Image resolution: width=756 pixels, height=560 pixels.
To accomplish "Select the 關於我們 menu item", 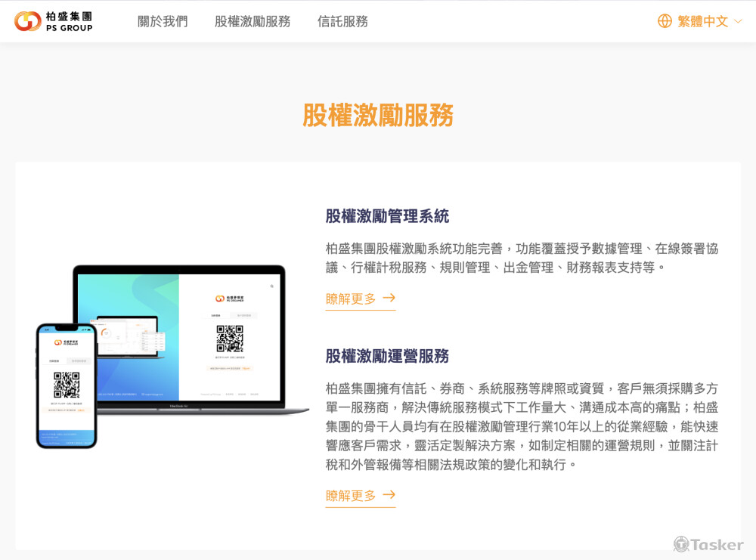I will [x=162, y=21].
